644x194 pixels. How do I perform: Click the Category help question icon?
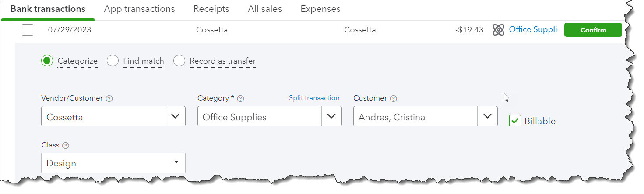pos(240,99)
